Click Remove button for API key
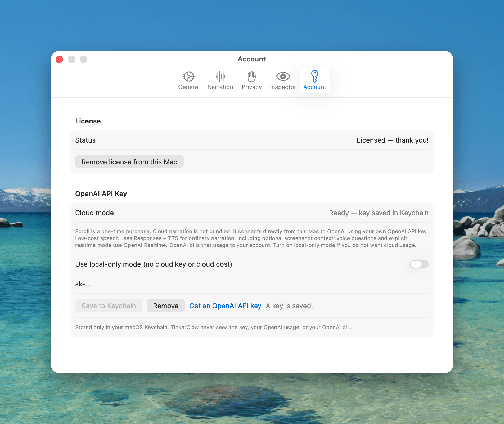 [166, 306]
